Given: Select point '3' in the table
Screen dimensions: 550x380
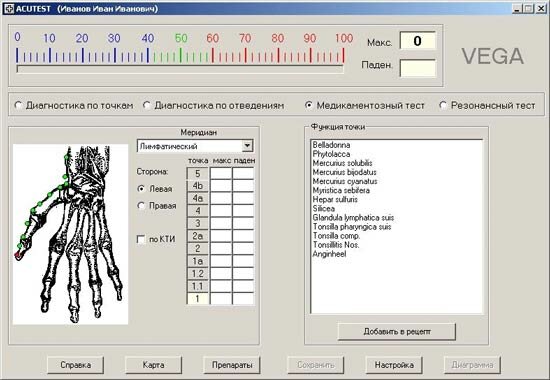Looking at the screenshot, I should point(197,224).
